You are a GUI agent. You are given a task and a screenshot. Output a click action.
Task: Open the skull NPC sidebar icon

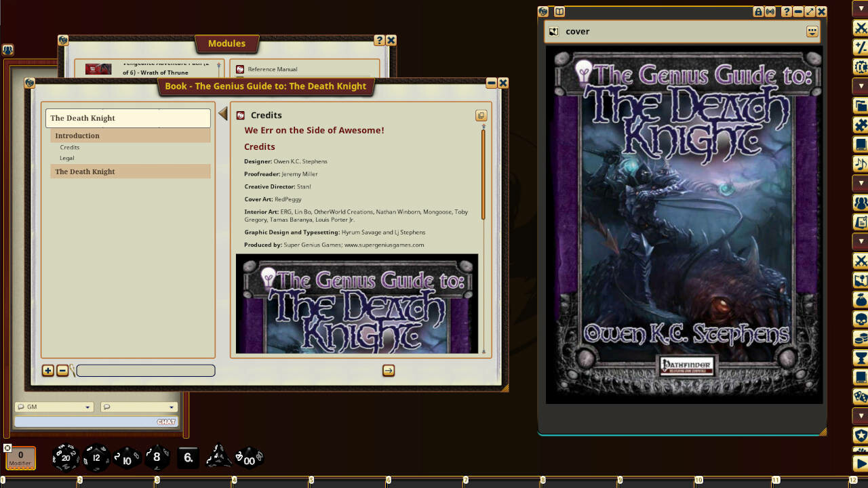(x=859, y=319)
